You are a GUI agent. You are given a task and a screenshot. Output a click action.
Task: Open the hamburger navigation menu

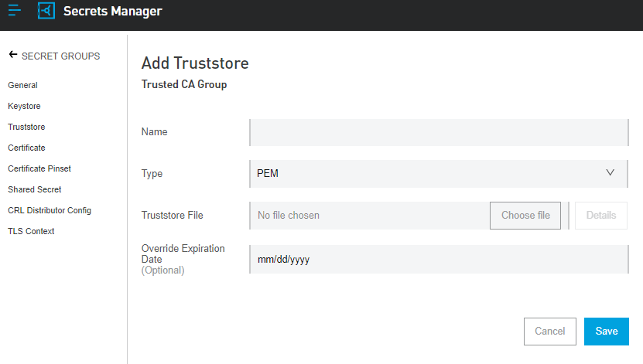pos(15,11)
